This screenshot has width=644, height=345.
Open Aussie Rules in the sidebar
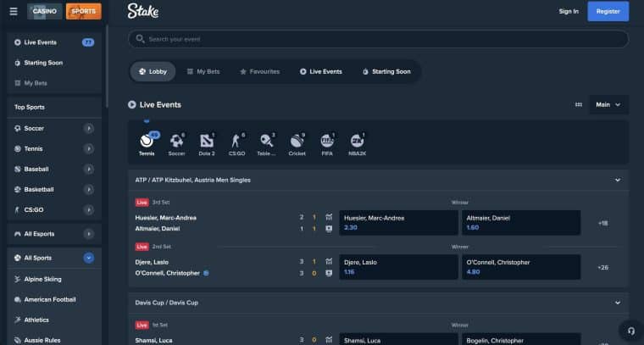tap(54, 340)
